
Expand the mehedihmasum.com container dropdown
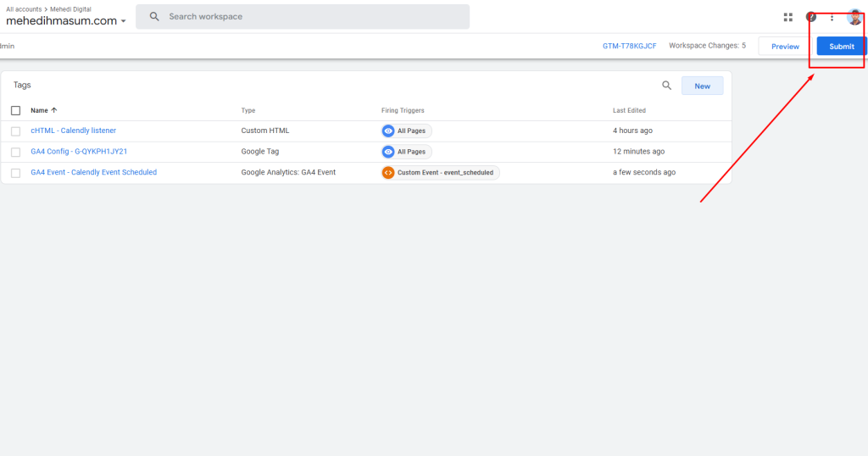pos(123,21)
